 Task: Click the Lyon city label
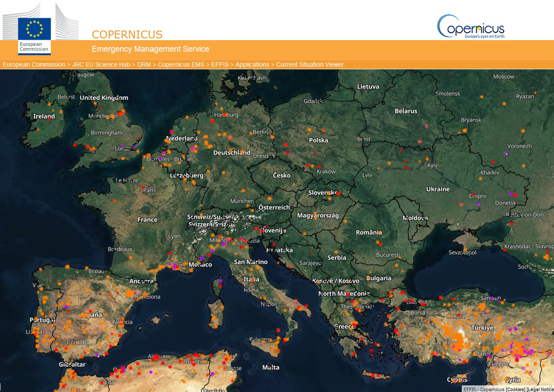tap(174, 236)
